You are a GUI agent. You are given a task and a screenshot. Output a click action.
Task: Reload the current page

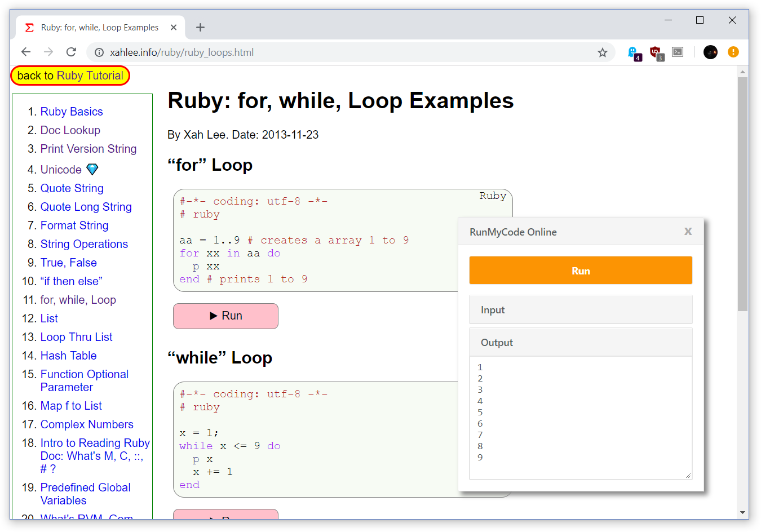[x=71, y=52]
